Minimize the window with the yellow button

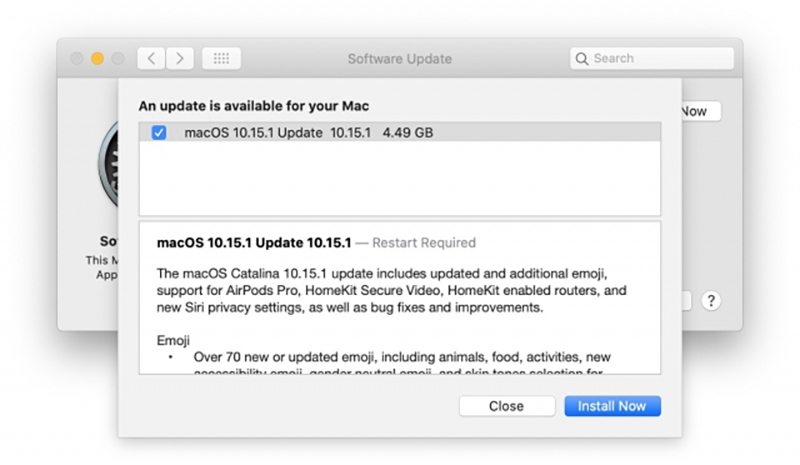click(x=98, y=59)
